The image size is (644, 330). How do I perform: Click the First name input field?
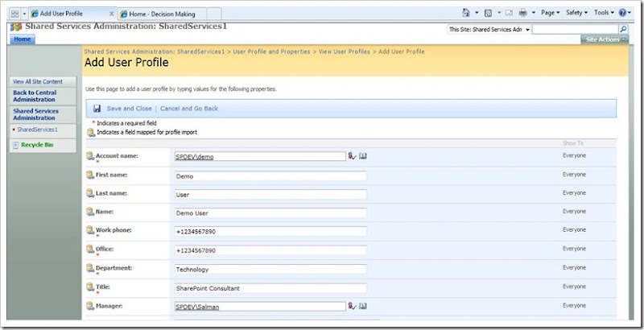point(270,176)
